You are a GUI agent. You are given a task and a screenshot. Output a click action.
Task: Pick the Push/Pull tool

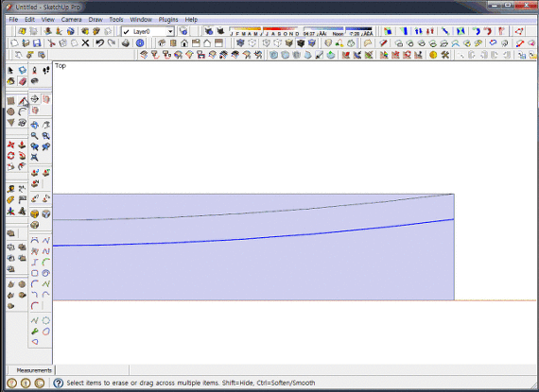pos(22,145)
